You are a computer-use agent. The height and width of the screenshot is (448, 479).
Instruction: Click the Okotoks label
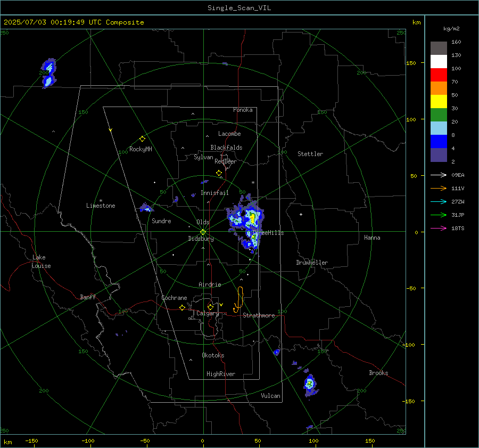pos(213,355)
